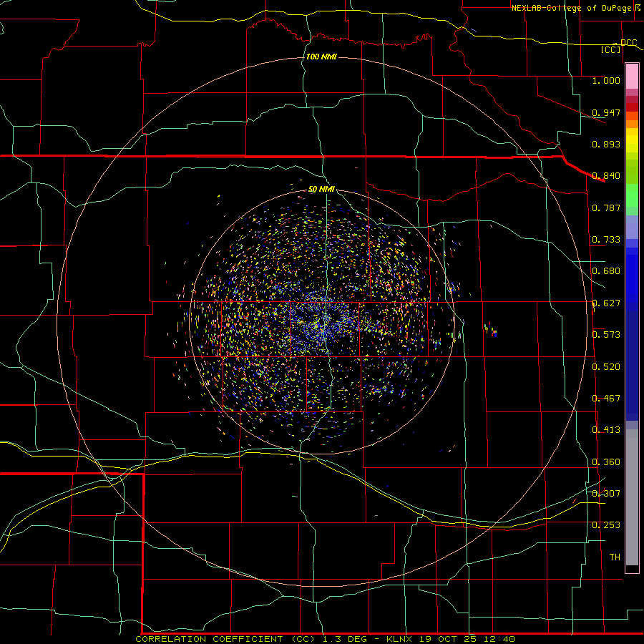This screenshot has height=644, width=644.
Task: Click the 0.893 color scale value
Action: pos(606,144)
